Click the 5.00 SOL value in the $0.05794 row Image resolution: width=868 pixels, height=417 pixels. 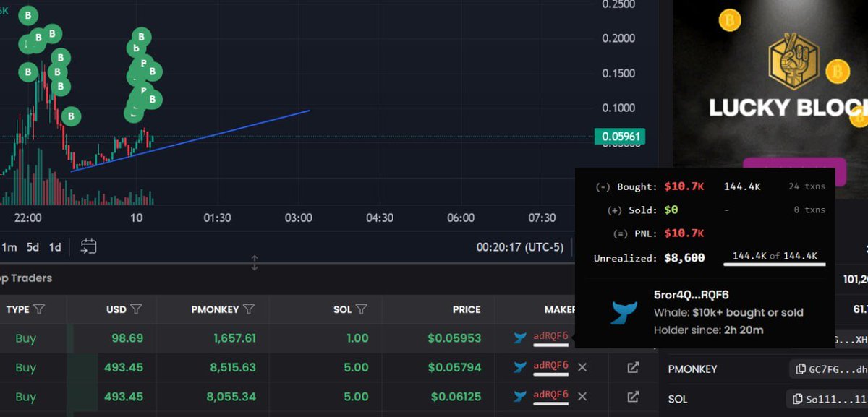coord(357,367)
